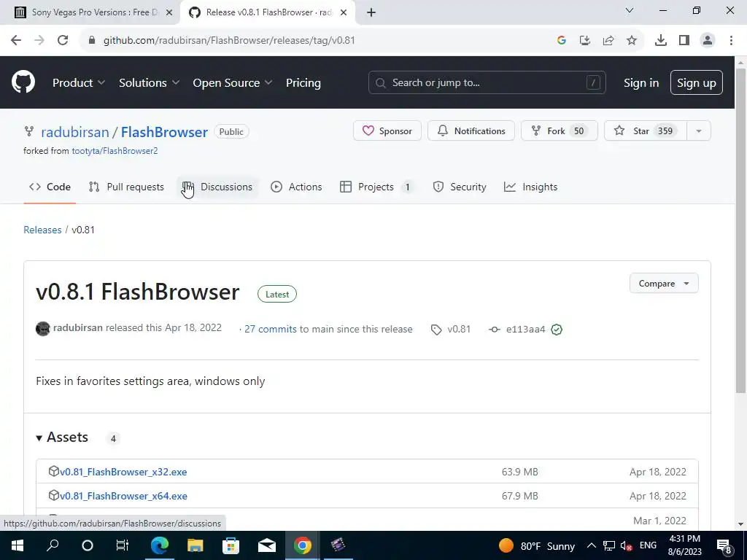
Task: Open Windows taskbar search
Action: pos(53,545)
